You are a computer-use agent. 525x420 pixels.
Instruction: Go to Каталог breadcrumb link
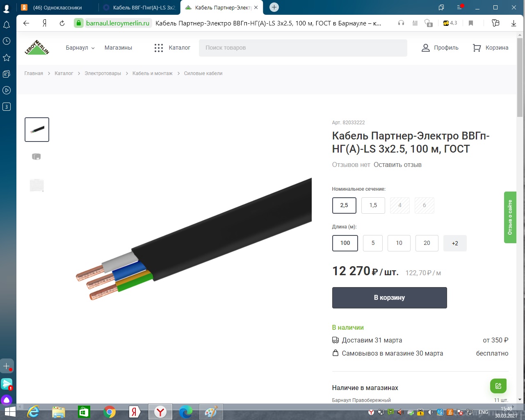coord(64,73)
